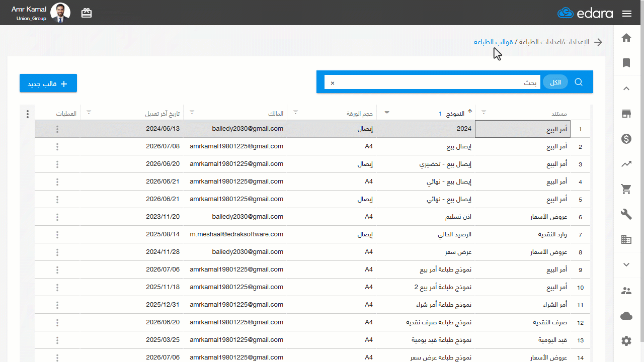This screenshot has width=644, height=362.
Task: Click the edara logo
Action: 585,13
